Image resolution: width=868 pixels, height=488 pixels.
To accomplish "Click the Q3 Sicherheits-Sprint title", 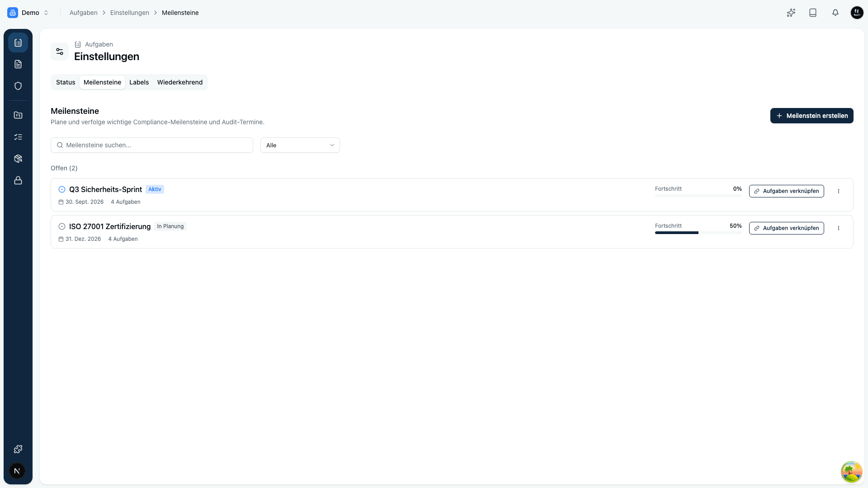I will [x=105, y=189].
